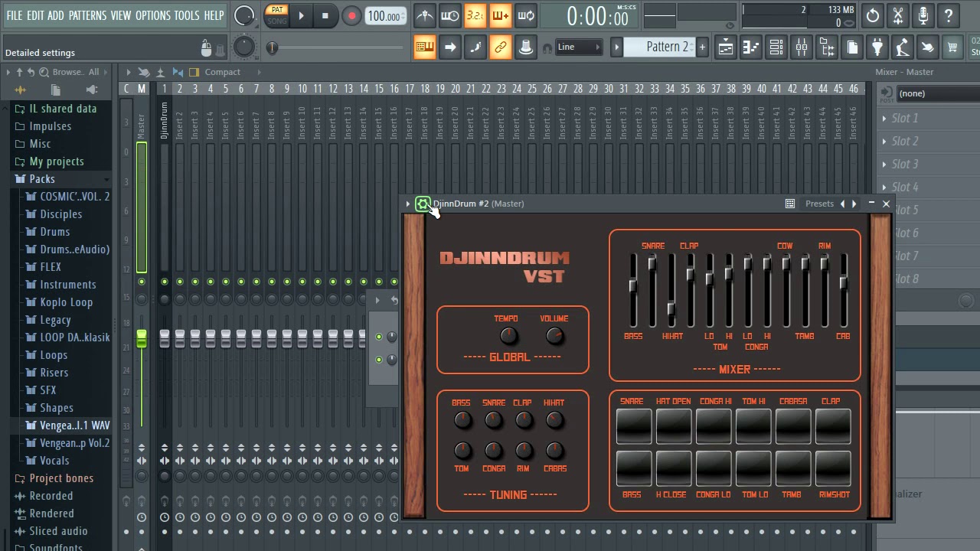
Task: Open browser menu arrow next to Browse
Action: tap(8, 72)
